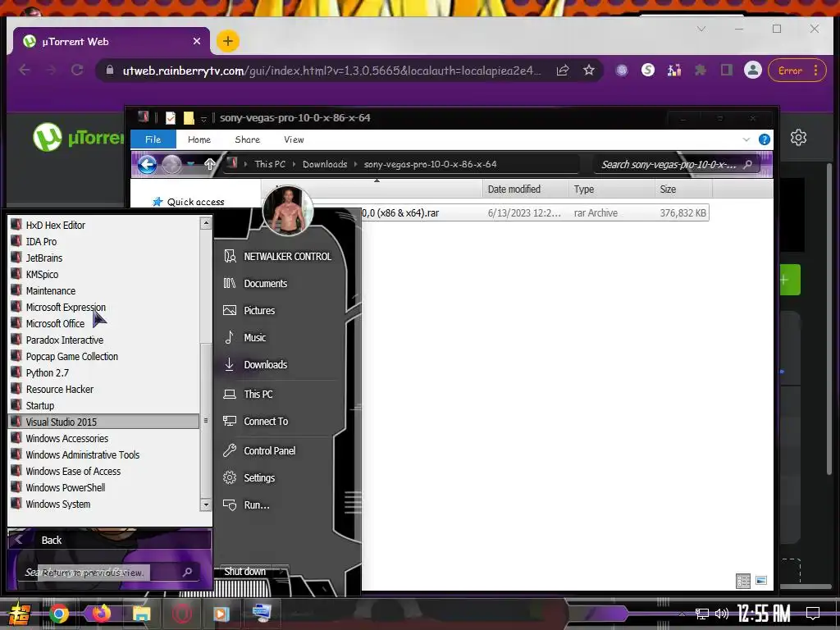840x630 pixels.
Task: Go Back in the start menu
Action: tap(109, 540)
